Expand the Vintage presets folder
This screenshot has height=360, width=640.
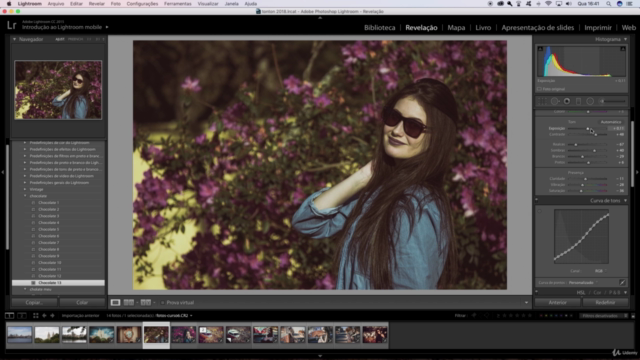[25, 189]
